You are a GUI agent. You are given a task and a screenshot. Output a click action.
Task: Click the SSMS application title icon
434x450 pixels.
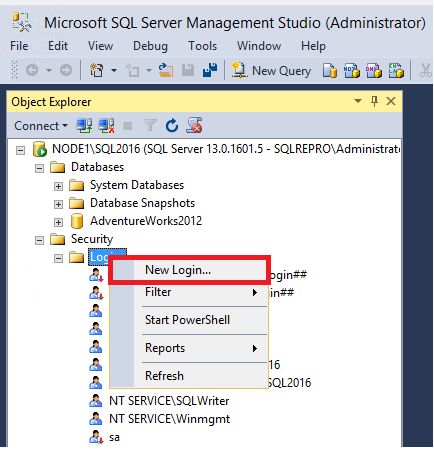pyautogui.click(x=22, y=22)
